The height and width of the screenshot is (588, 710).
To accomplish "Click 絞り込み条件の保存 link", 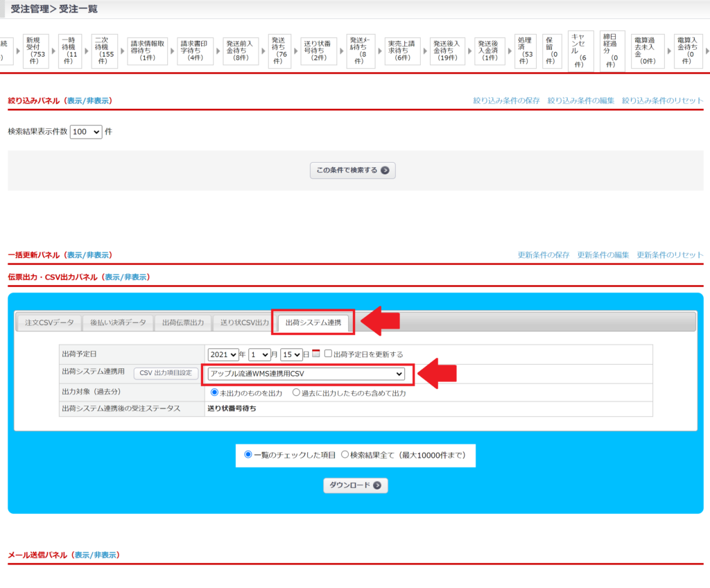I will pos(506,101).
